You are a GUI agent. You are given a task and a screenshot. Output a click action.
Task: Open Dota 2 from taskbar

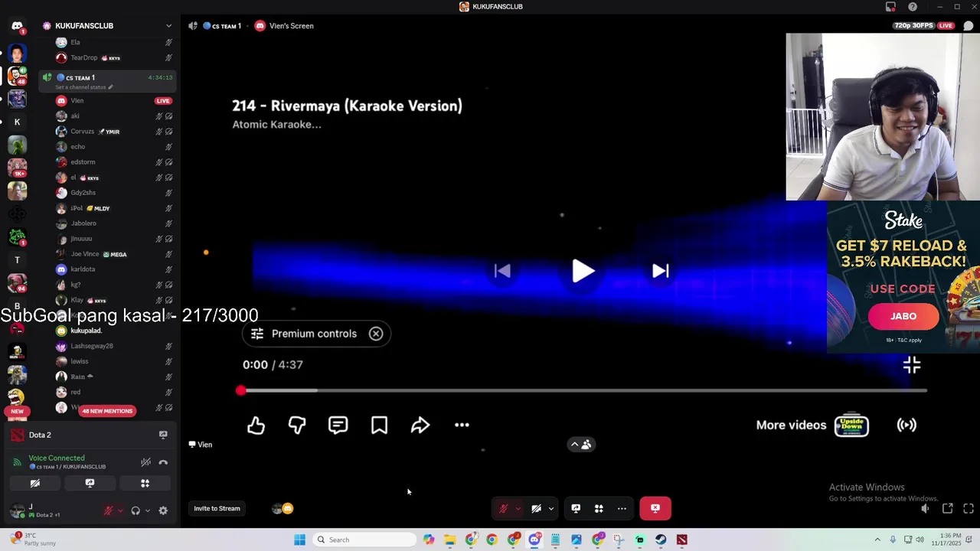click(x=681, y=540)
